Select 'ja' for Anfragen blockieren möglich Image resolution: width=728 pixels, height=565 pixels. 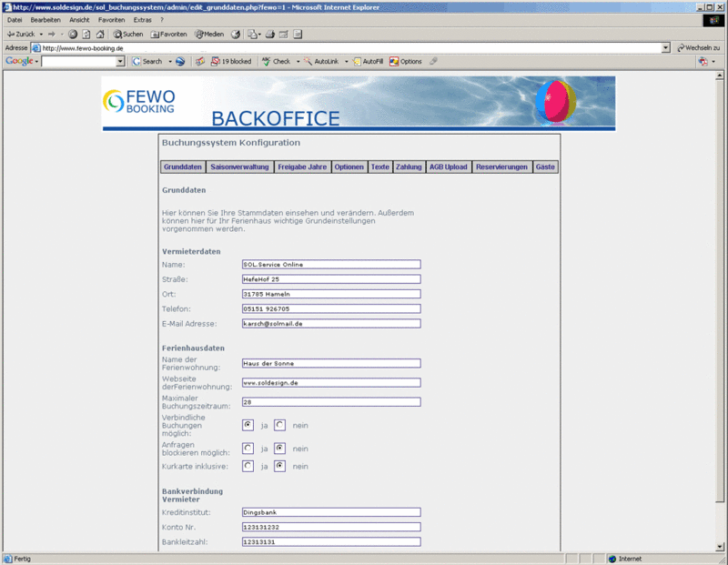pyautogui.click(x=248, y=448)
